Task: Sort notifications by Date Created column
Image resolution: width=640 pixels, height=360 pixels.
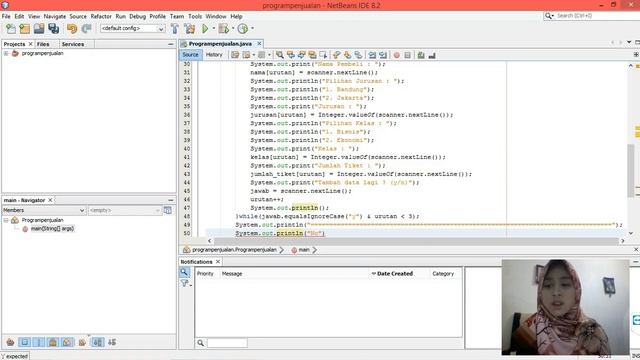Action: tap(394, 273)
